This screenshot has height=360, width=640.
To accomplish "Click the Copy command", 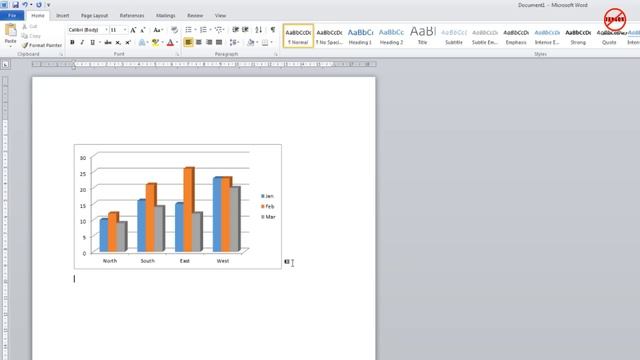I will click(x=31, y=36).
